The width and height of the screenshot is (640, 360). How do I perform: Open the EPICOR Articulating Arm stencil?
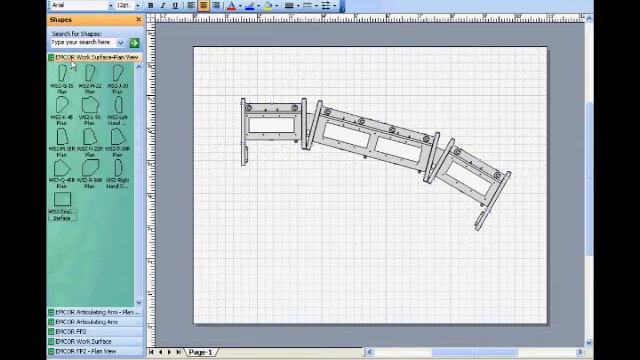(x=96, y=322)
